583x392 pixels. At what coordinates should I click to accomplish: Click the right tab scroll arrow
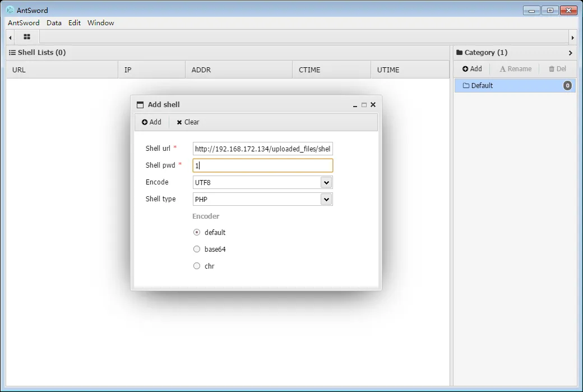572,38
